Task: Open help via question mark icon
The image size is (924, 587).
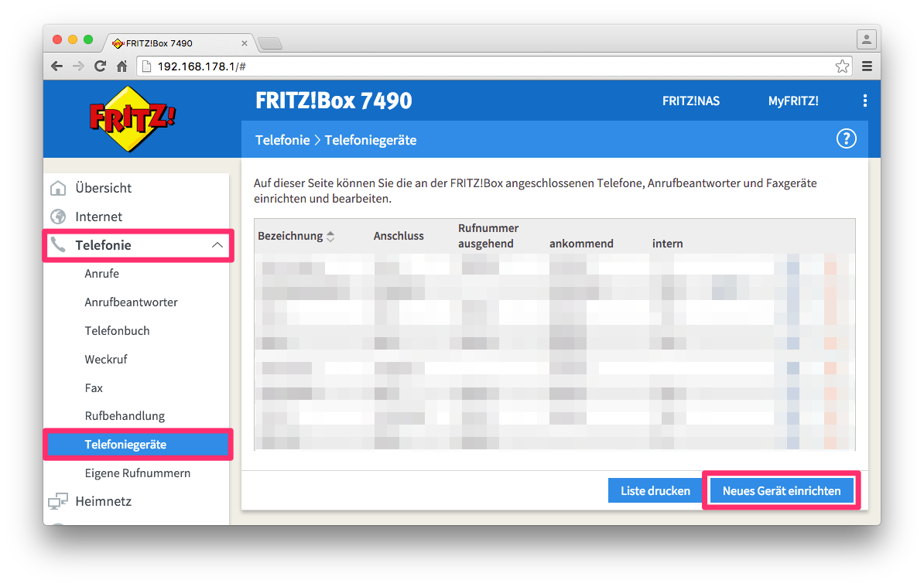Action: (846, 139)
